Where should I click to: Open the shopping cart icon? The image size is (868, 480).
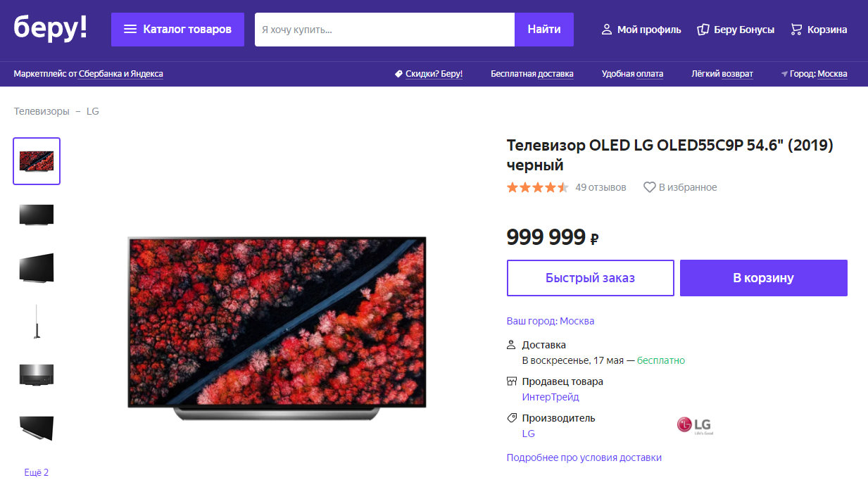tap(796, 30)
